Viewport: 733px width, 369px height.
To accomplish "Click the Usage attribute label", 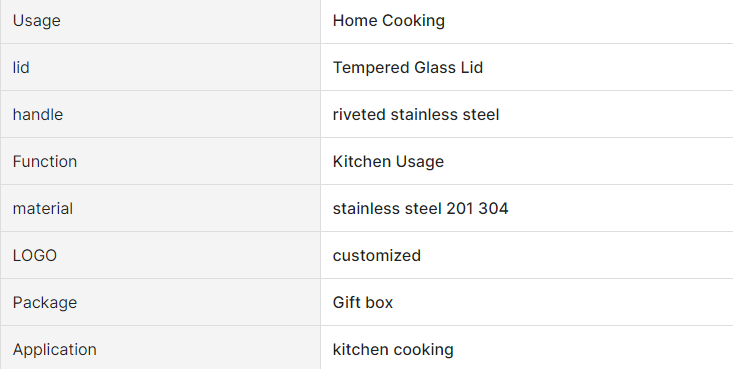I will point(36,21).
